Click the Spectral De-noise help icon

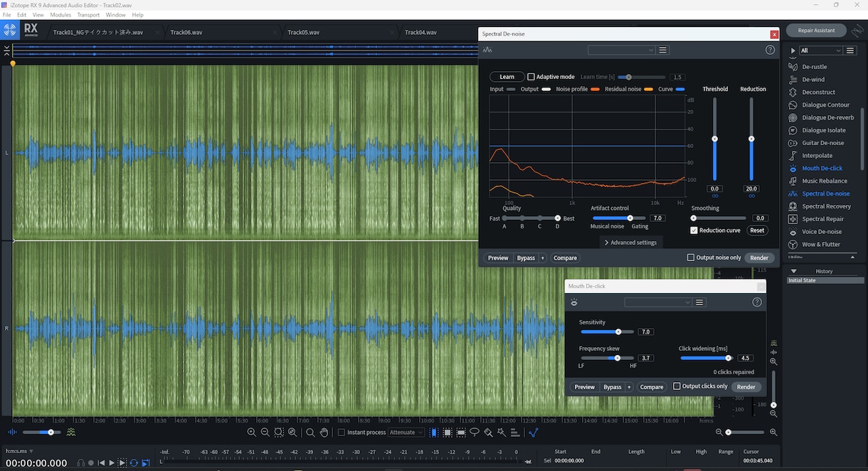click(770, 51)
